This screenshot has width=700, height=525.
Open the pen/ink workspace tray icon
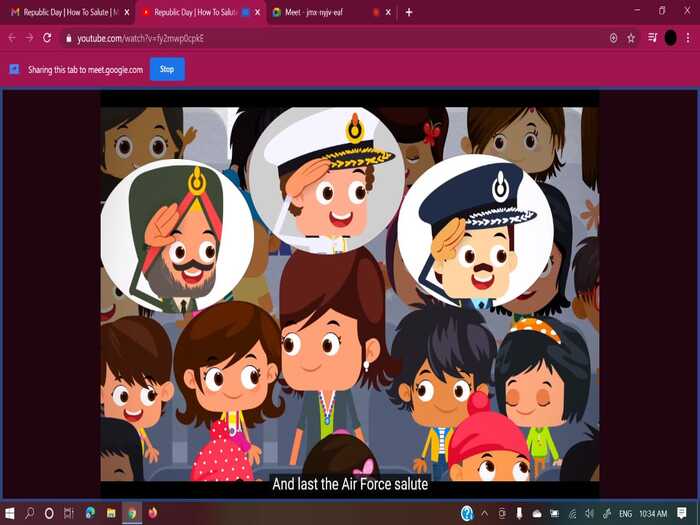point(607,513)
